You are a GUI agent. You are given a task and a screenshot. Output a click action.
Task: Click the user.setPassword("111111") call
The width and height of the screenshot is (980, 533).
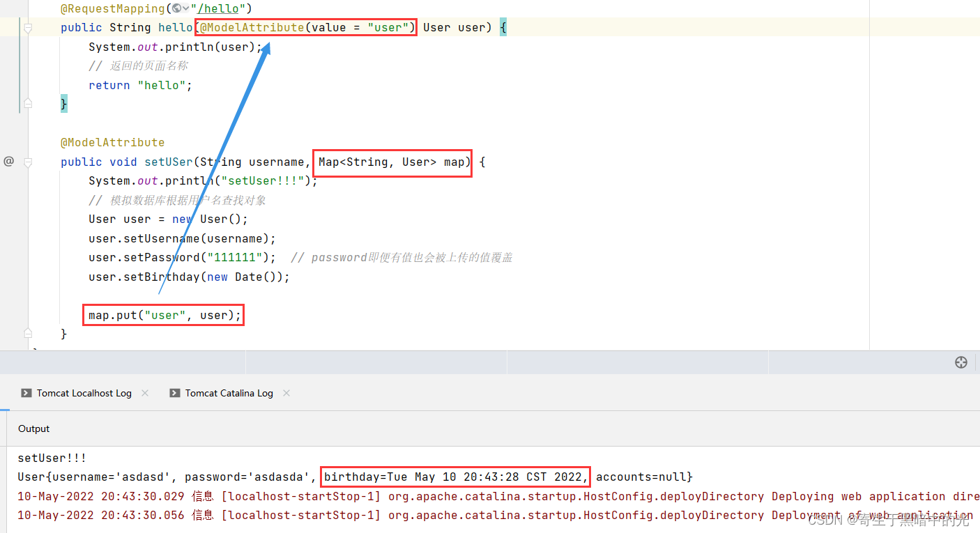(183, 257)
